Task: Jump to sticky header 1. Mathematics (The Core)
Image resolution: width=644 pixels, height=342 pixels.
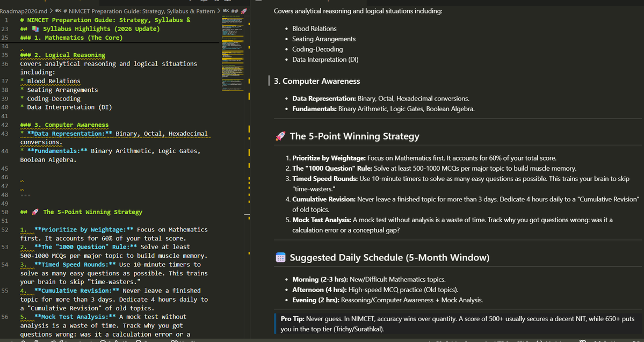Action: (71, 38)
